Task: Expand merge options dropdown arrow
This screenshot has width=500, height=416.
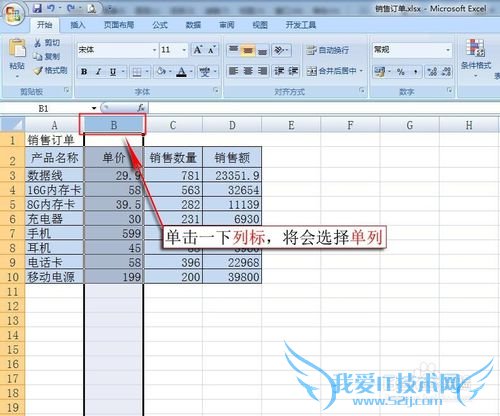Action: 361,71
